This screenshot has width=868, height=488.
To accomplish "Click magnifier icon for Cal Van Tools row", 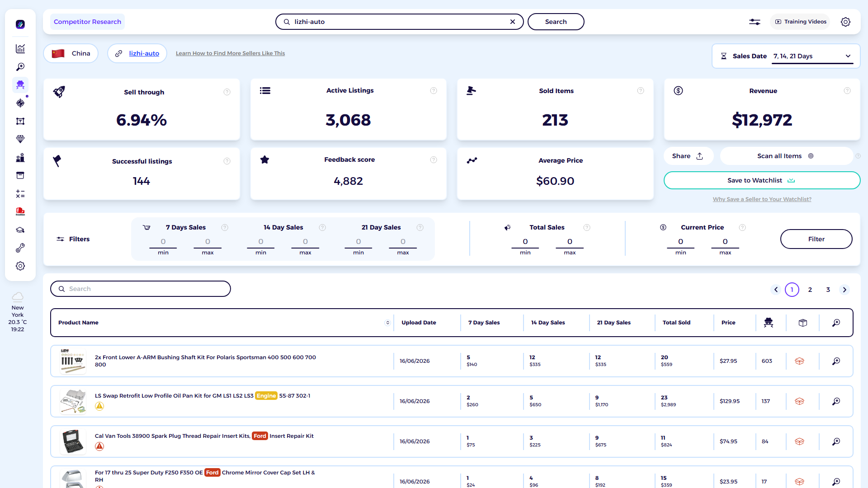I will tap(836, 441).
